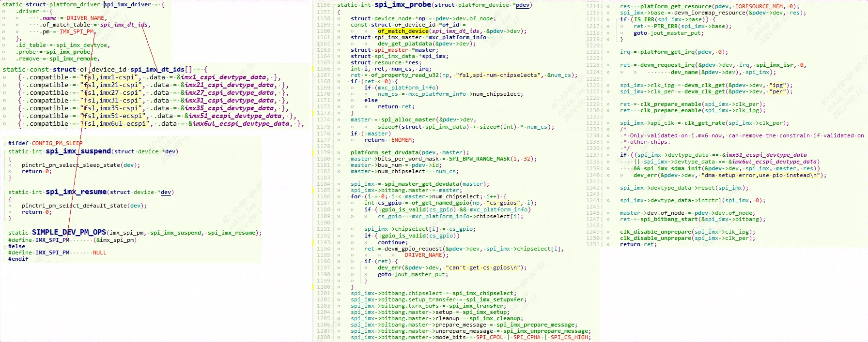Click the devm_gpio_request call
Screen dimensions: 868x342
click(413, 249)
